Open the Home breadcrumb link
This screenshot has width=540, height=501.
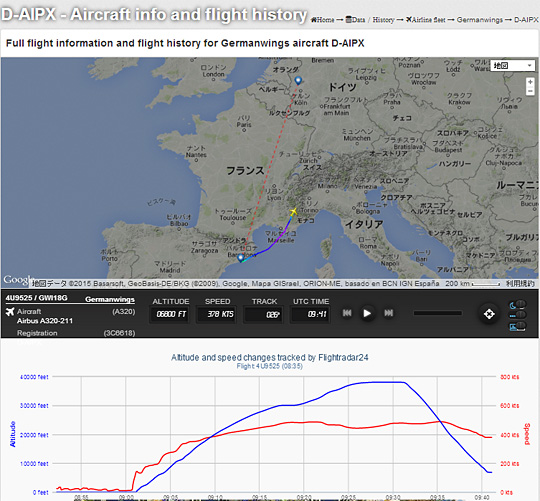323,20
